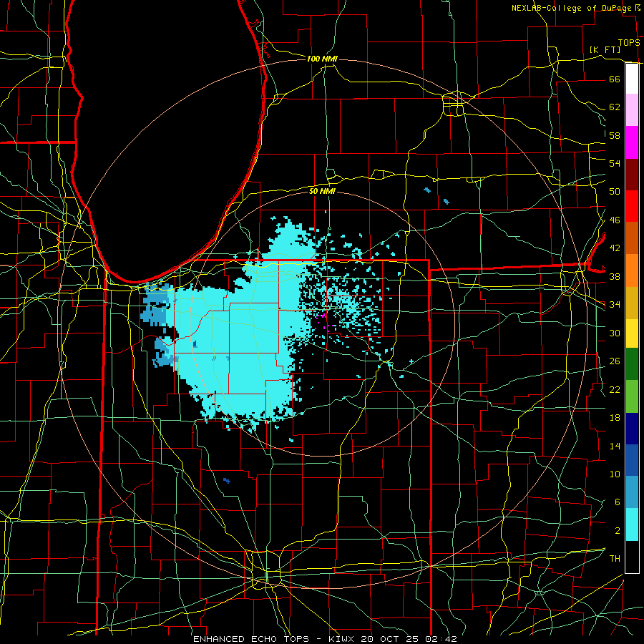Image resolution: width=644 pixels, height=644 pixels.
Task: Click the KIWX station identifier
Action: point(343,639)
